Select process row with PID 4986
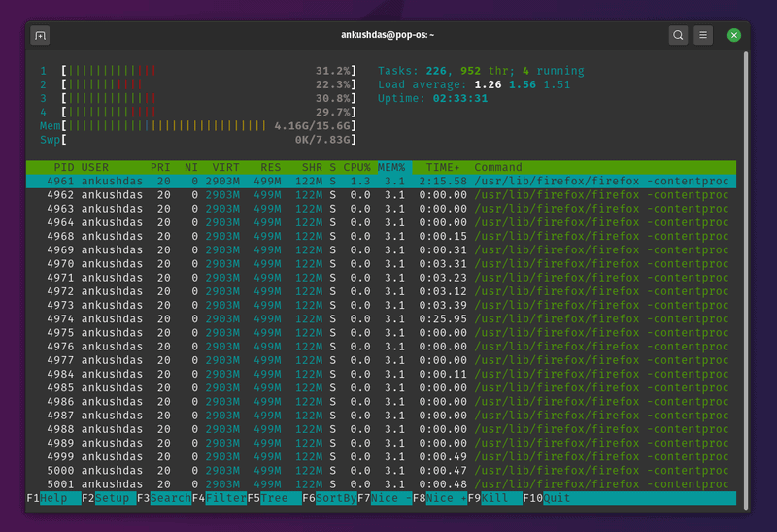Screen dimensions: 777x532 pyautogui.click(x=381, y=402)
